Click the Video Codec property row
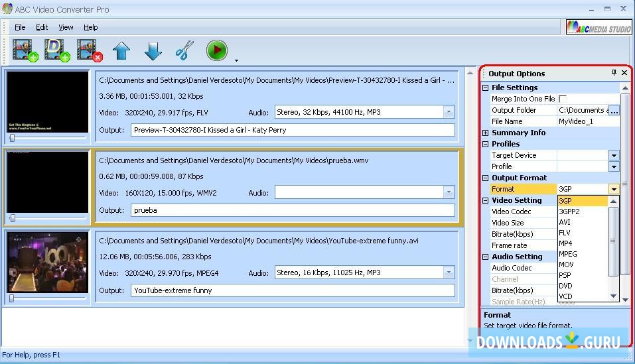The image size is (635, 364). tap(524, 212)
